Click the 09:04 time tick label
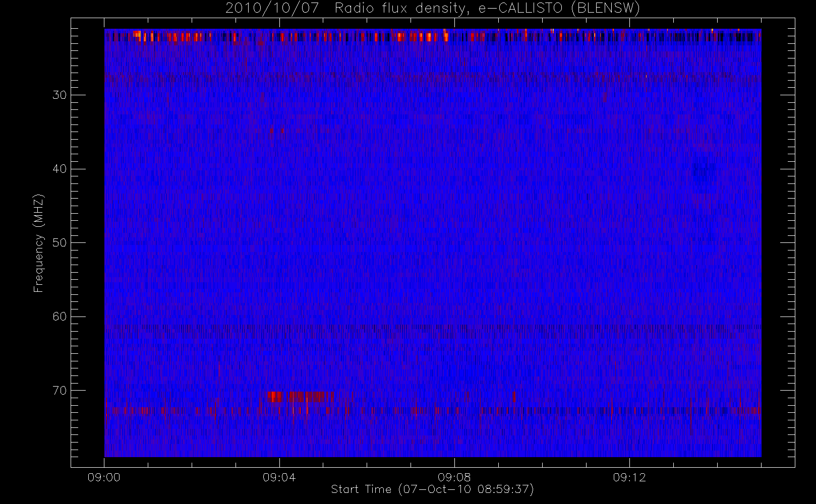The image size is (816, 504). click(279, 477)
